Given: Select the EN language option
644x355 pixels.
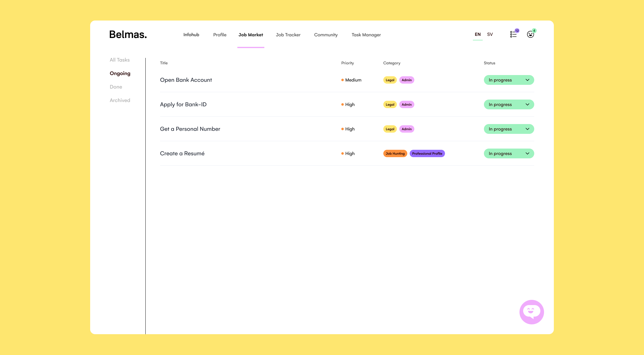Looking at the screenshot, I should [x=477, y=34].
